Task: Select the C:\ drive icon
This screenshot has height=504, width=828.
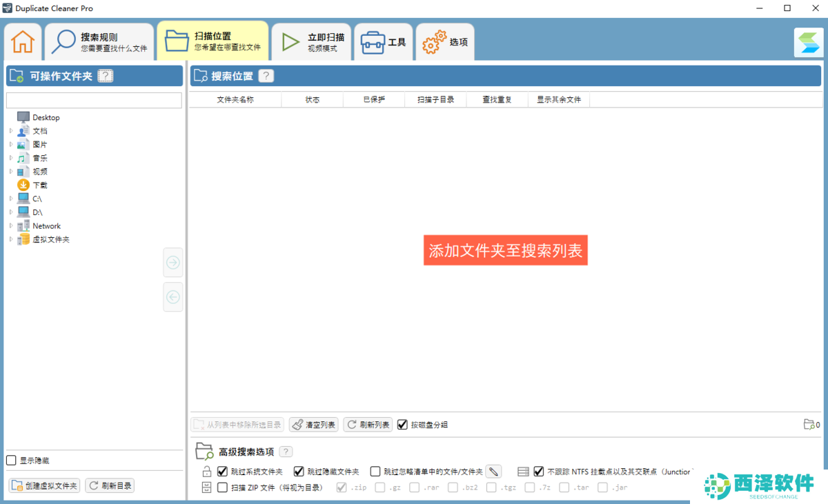Action: tap(23, 199)
